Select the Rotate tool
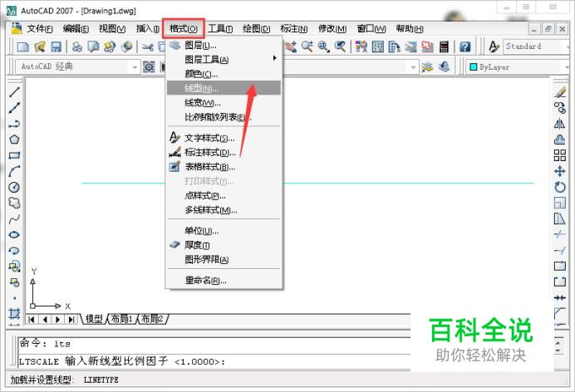 pos(559,187)
